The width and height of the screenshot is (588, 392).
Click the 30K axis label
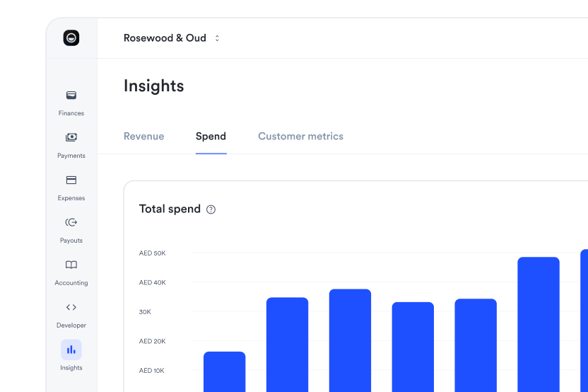[x=145, y=311]
